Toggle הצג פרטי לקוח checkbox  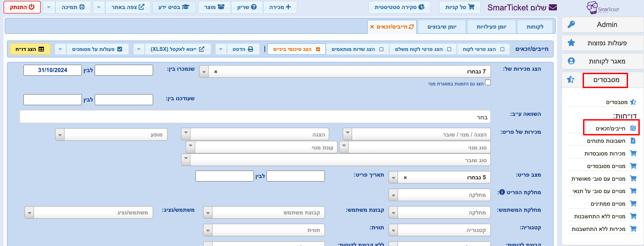coord(502,49)
